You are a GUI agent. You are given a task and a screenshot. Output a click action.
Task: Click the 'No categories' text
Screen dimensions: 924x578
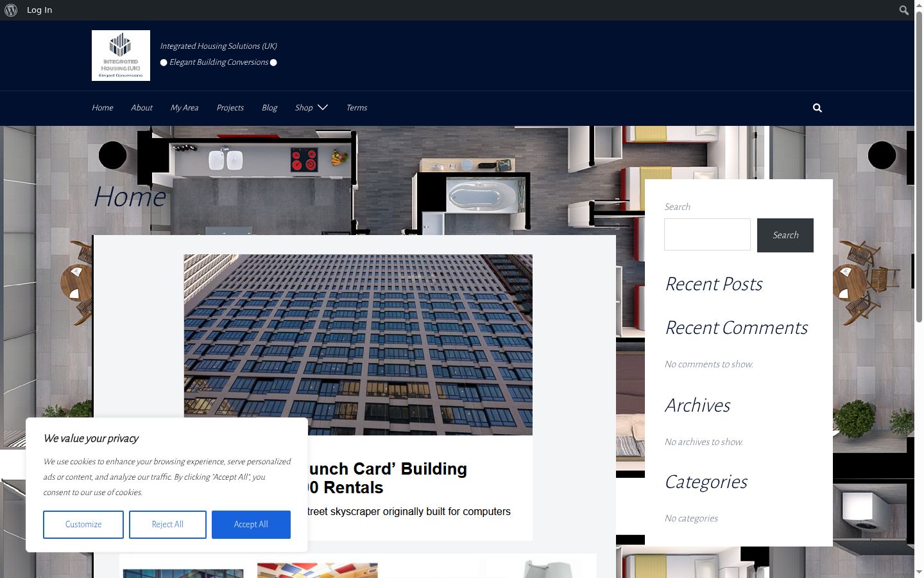tap(691, 518)
